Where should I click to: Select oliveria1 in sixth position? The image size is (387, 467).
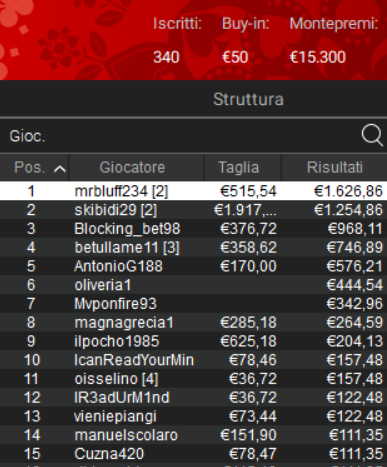(x=193, y=285)
